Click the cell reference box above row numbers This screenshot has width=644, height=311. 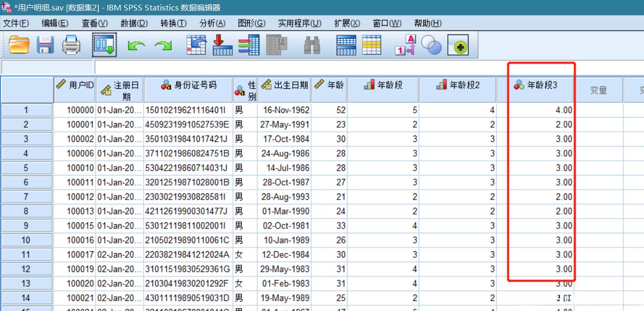pos(47,67)
